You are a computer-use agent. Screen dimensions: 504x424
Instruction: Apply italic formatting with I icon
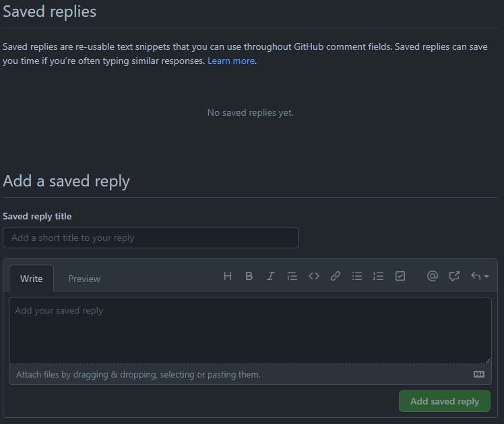(271, 276)
